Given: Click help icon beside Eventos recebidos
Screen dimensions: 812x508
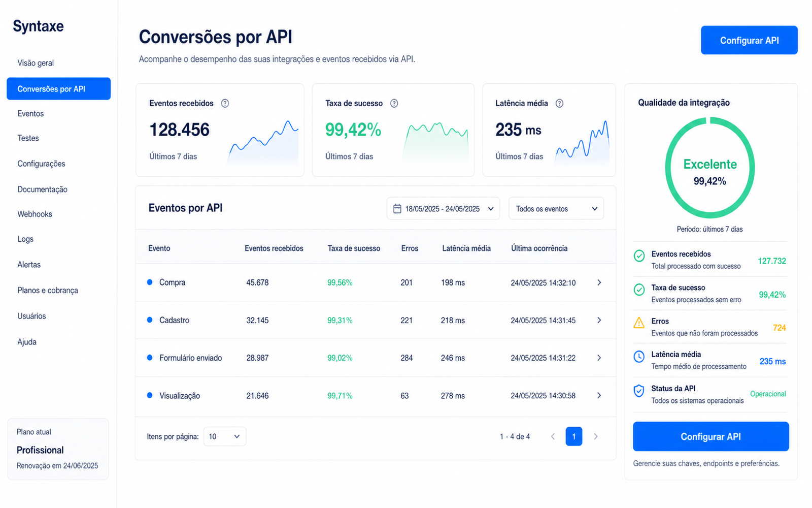Looking at the screenshot, I should (225, 103).
